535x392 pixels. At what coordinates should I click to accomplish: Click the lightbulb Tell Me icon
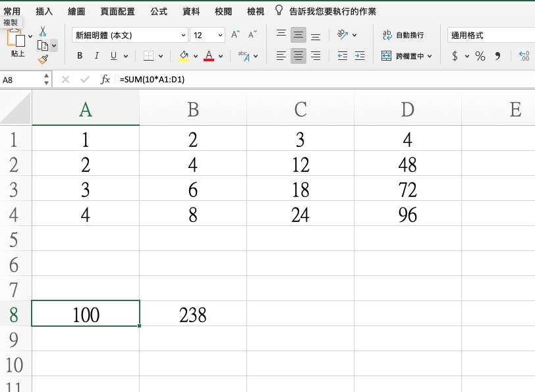coord(279,11)
